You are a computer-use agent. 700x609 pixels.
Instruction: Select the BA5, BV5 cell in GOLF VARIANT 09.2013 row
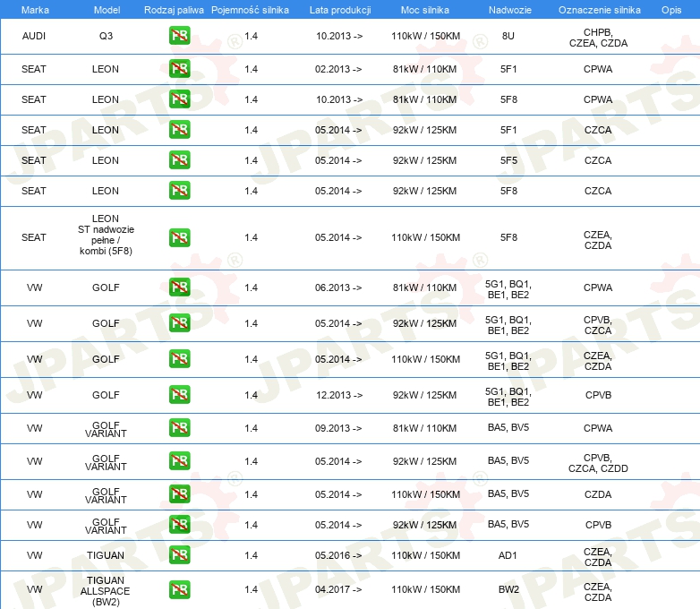[x=508, y=427]
